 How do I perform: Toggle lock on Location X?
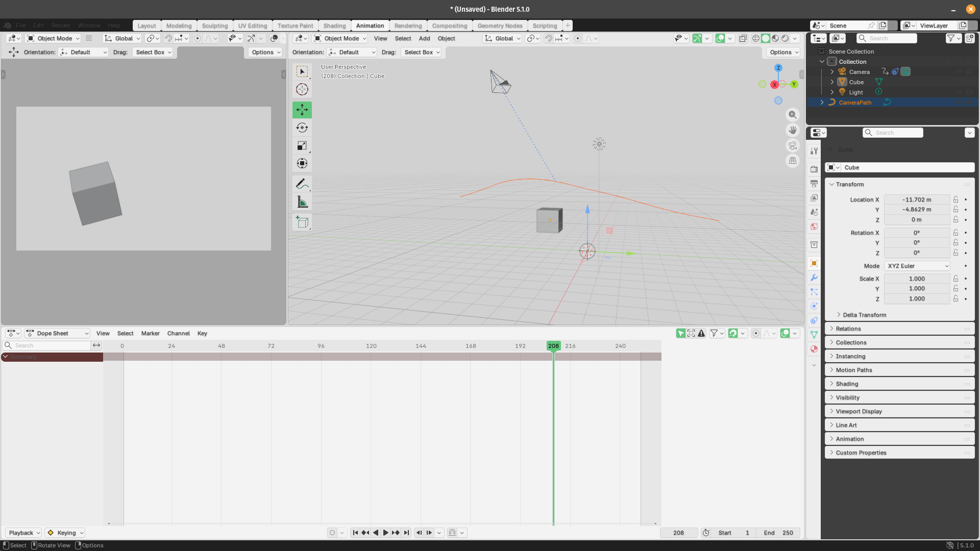click(955, 199)
